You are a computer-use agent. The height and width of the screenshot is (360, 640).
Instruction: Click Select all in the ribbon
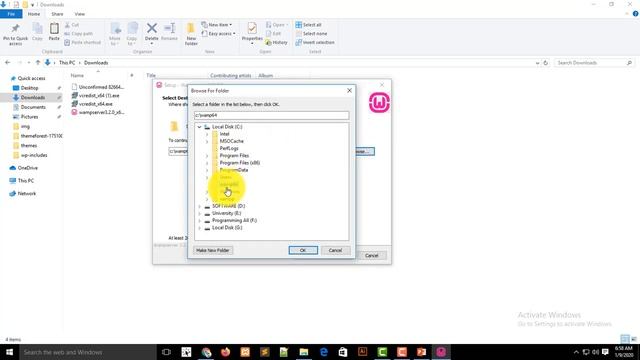[x=309, y=25]
